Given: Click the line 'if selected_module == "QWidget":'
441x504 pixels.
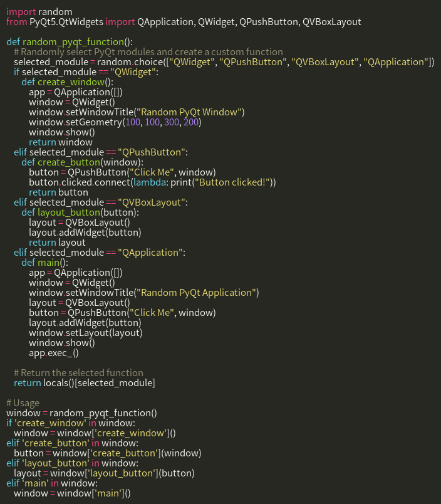Looking at the screenshot, I should click(x=86, y=72).
